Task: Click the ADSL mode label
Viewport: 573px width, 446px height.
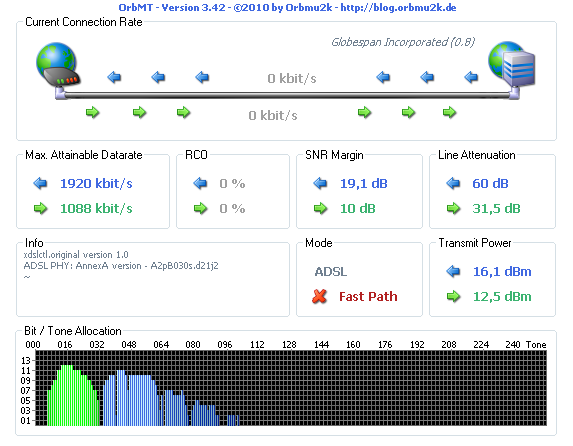Action: point(331,272)
